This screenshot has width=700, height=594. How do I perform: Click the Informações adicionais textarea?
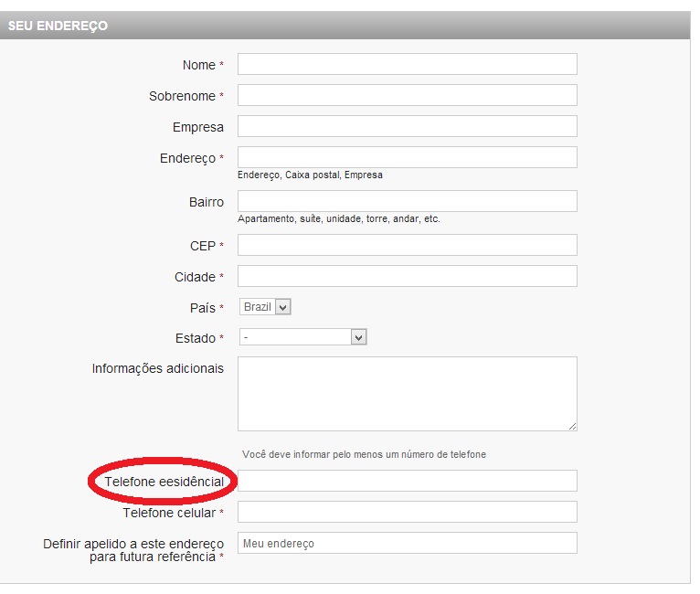[x=408, y=394]
